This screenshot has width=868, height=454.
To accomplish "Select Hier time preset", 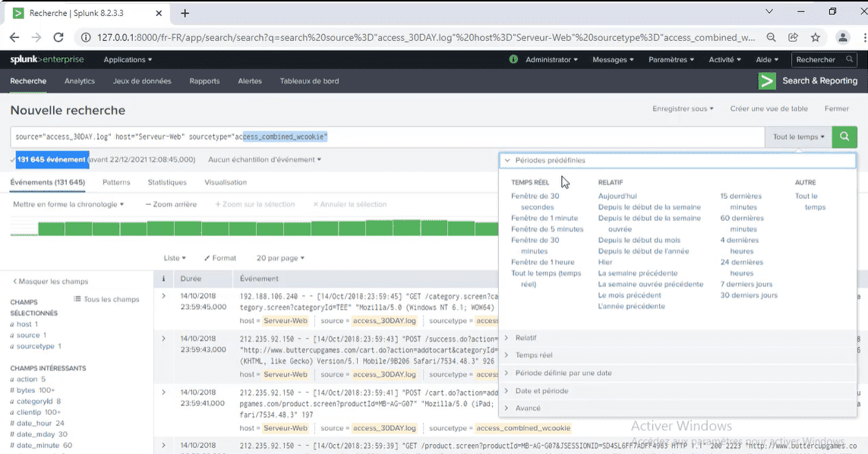I will (x=605, y=262).
